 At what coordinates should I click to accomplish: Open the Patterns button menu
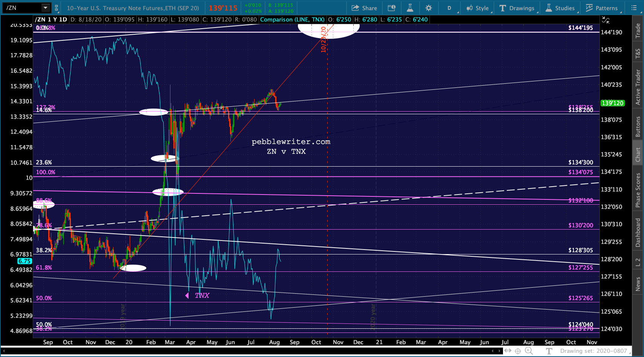click(x=602, y=8)
